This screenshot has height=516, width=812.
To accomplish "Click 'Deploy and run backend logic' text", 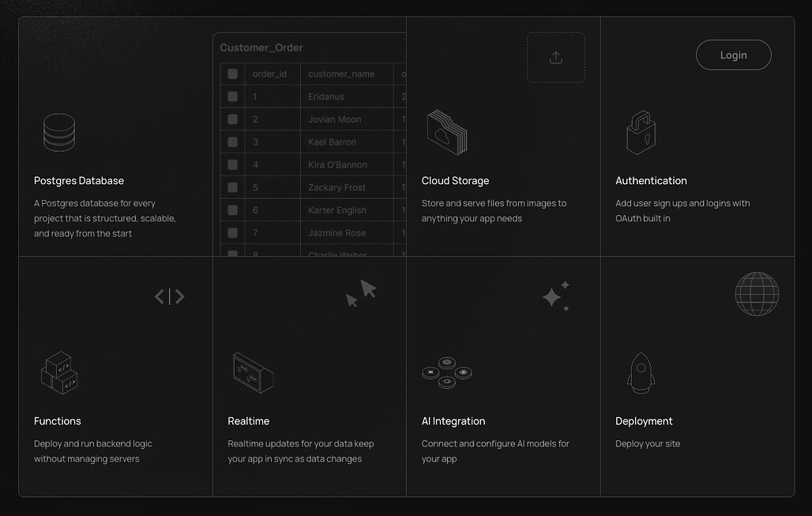I will click(x=93, y=451).
